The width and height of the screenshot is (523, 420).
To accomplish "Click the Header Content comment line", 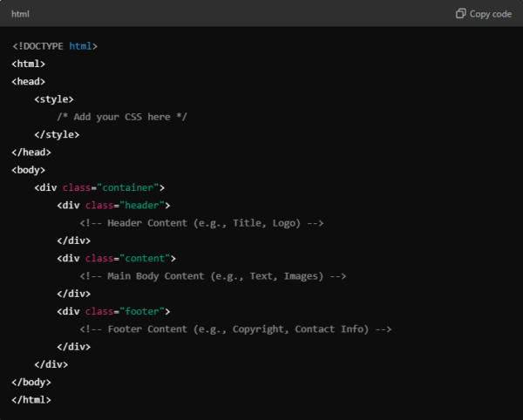I will pos(201,223).
